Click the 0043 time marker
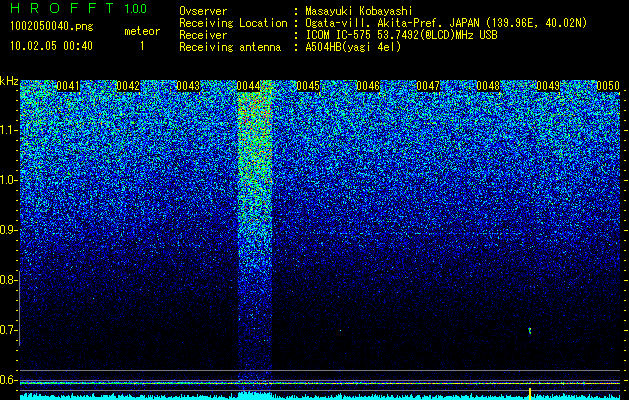 click(x=188, y=86)
